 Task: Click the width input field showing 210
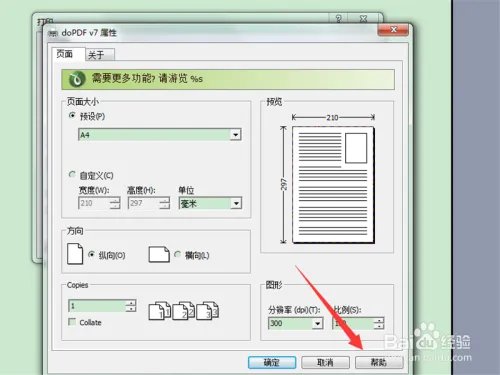point(94,203)
